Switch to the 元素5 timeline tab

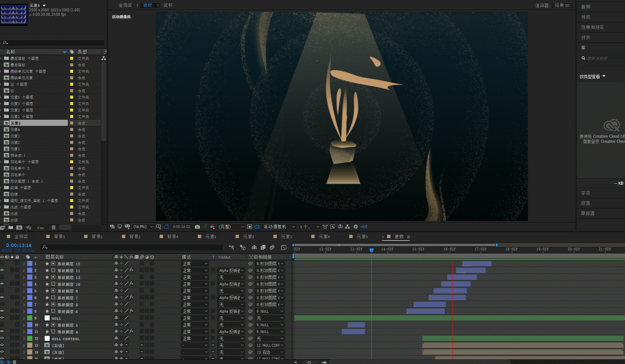[x=362, y=236]
